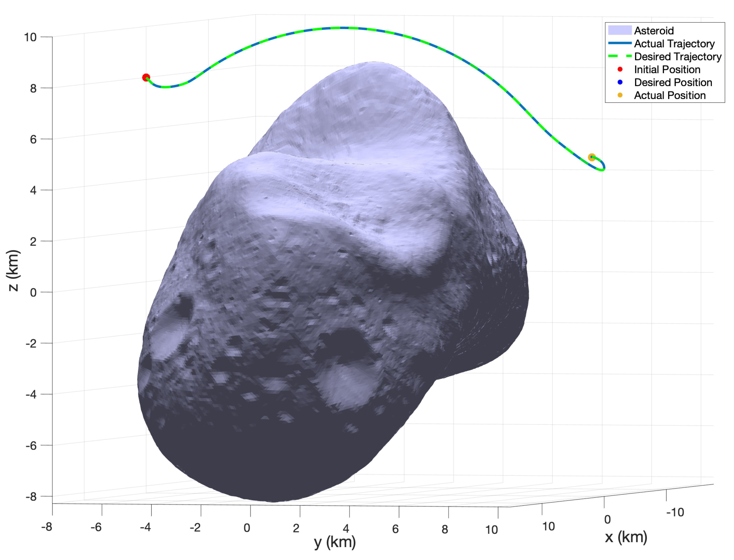Screen dimensions: 734x560
Task: Click the orange dot icon in legend
Action: 620,95
